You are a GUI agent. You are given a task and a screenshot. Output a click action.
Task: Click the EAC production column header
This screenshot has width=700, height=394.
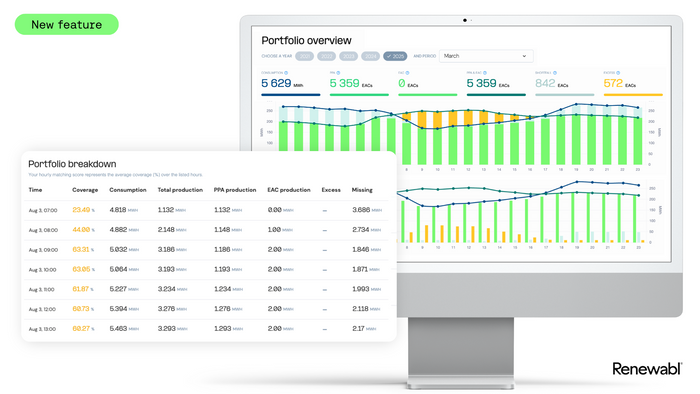[289, 190]
